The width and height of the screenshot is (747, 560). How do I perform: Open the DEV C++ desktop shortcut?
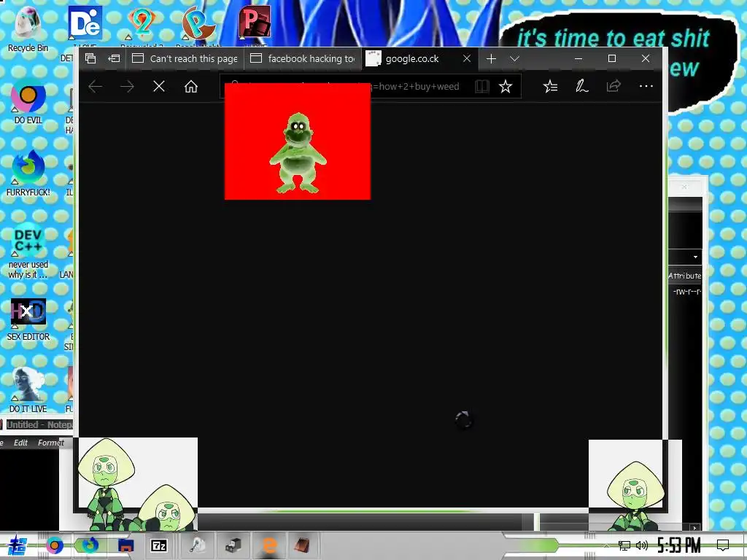pos(28,251)
